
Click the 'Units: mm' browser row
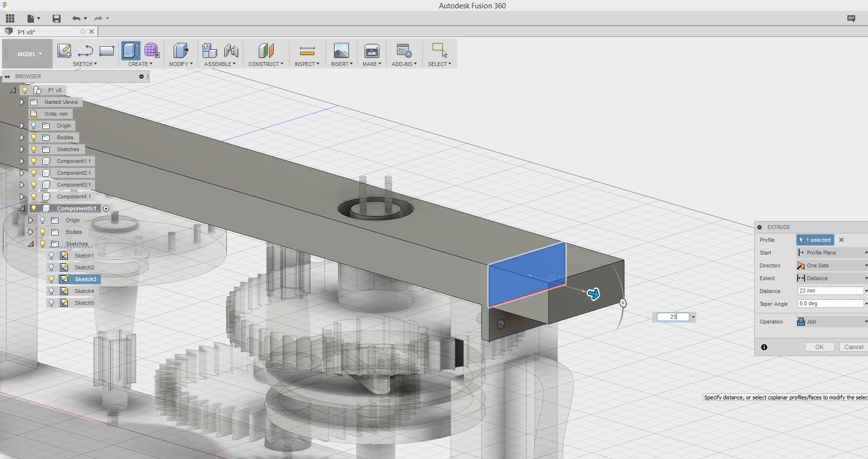tap(51, 114)
